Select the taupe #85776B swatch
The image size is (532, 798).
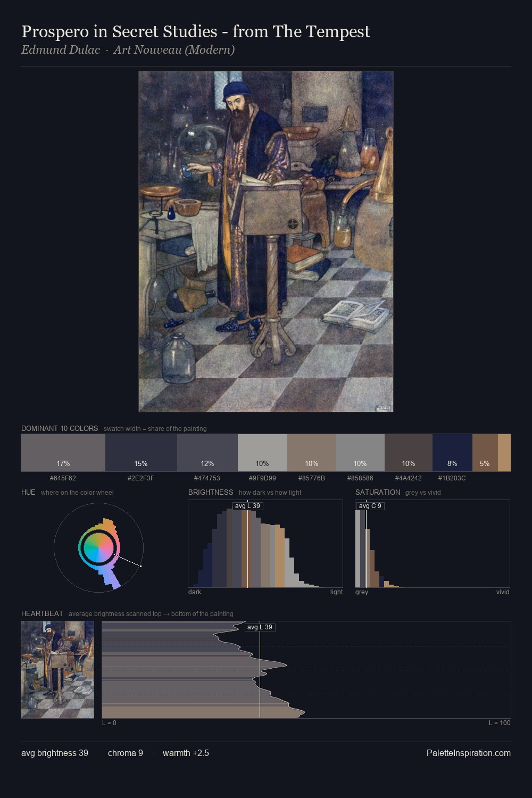click(312, 453)
